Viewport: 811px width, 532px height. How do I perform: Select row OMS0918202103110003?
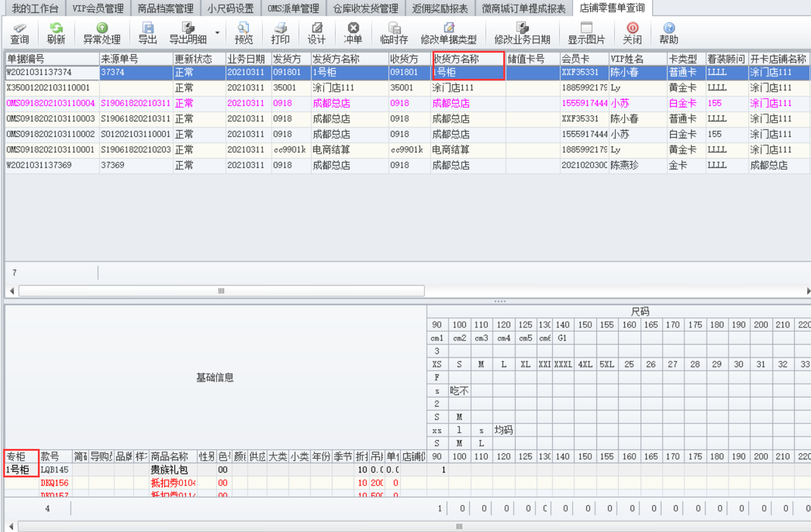pos(408,119)
